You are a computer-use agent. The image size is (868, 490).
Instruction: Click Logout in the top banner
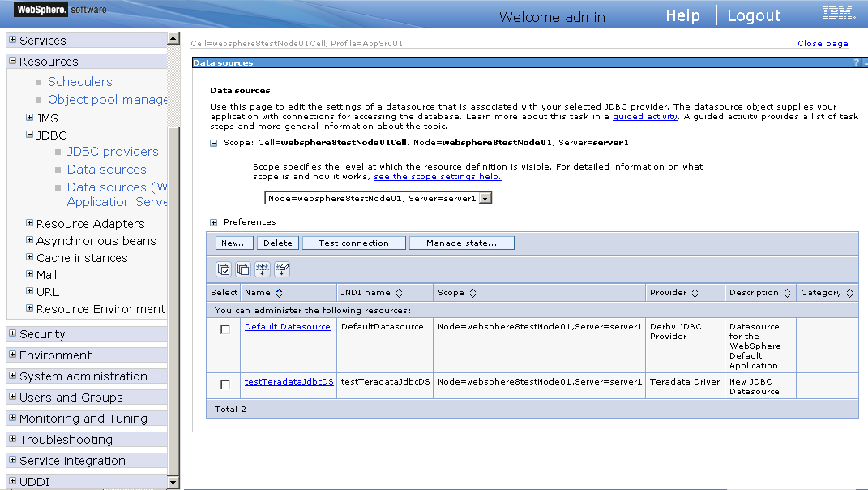coord(754,15)
